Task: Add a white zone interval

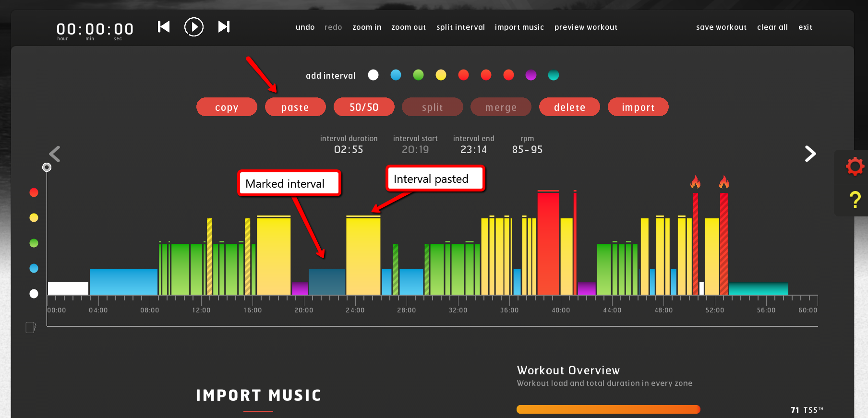Action: pos(373,75)
